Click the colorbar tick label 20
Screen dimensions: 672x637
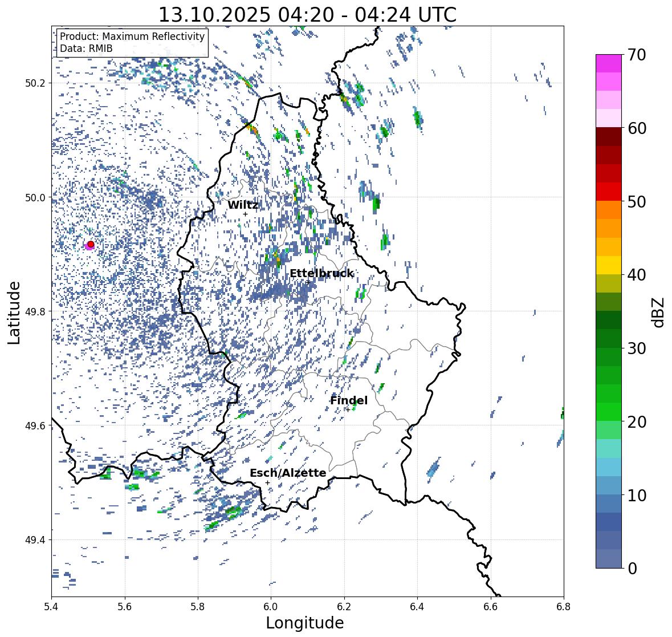point(637,422)
